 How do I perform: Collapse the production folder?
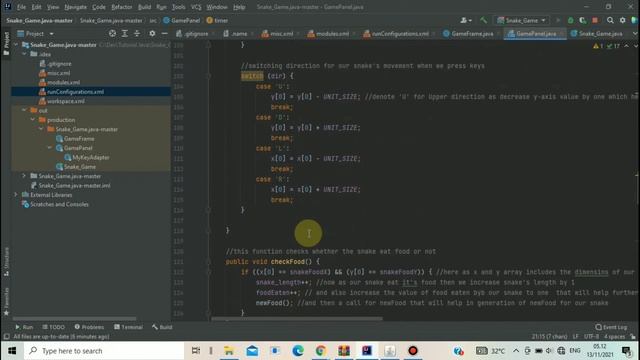(x=33, y=120)
